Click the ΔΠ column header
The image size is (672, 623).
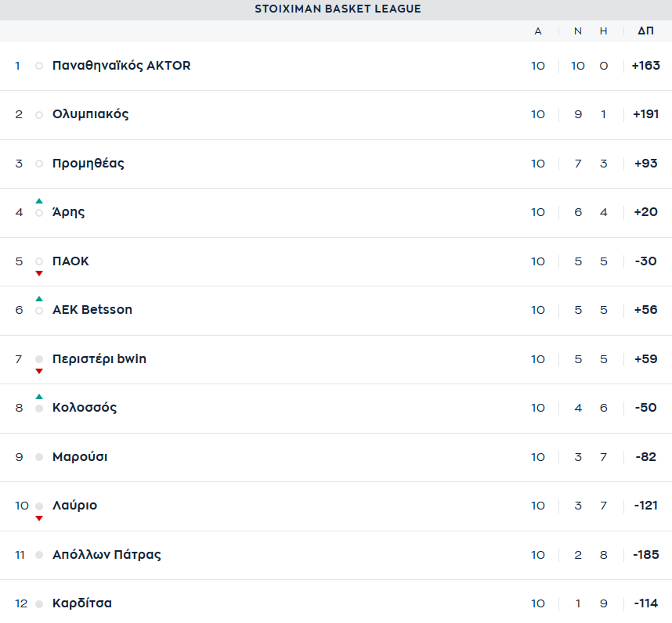645,31
